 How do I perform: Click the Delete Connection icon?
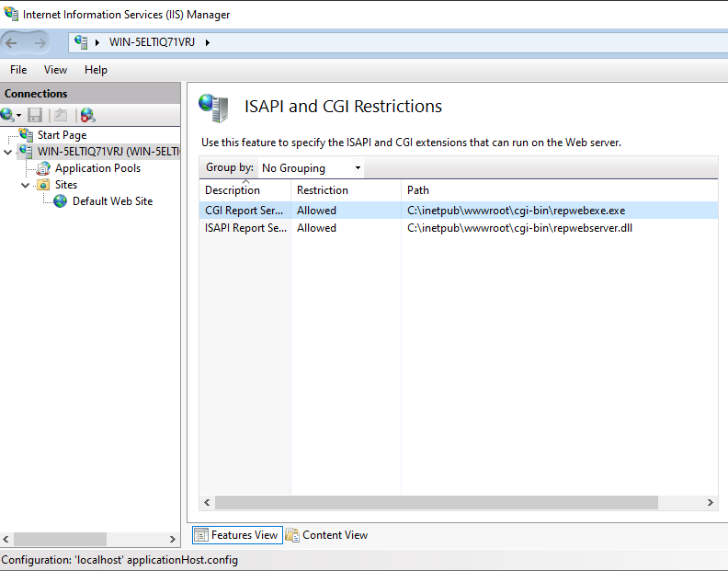pos(87,115)
